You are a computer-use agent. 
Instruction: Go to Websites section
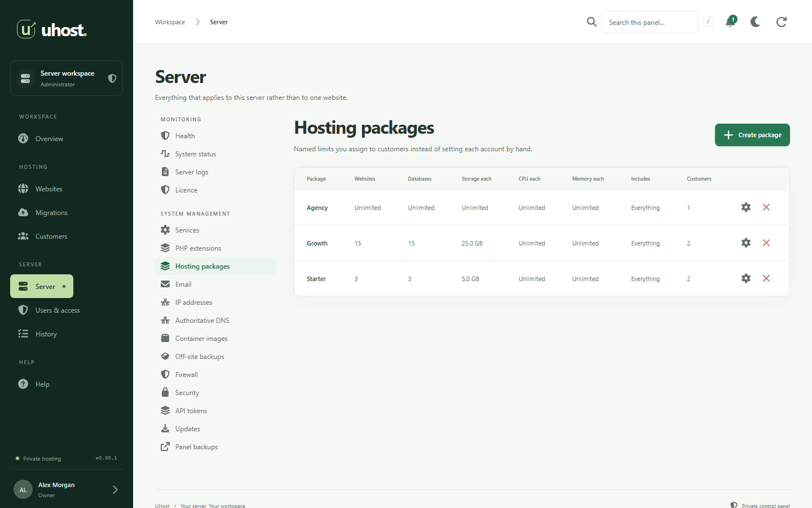pos(67,189)
